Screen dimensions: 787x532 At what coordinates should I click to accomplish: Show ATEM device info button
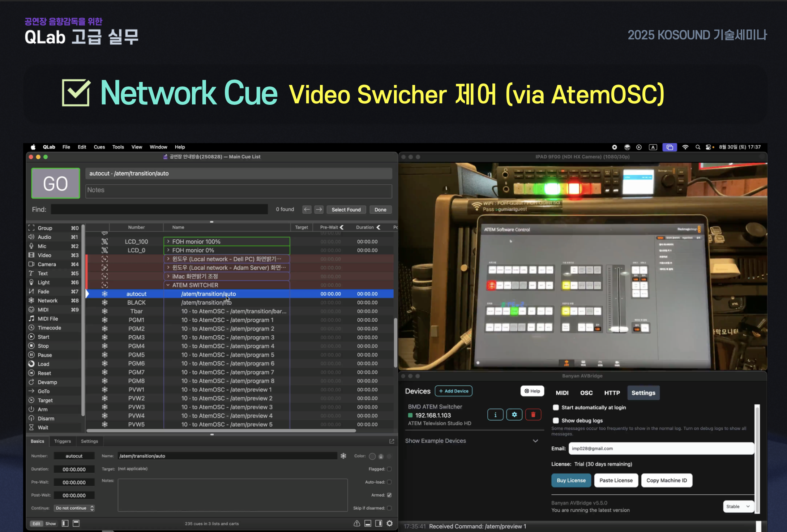point(495,415)
